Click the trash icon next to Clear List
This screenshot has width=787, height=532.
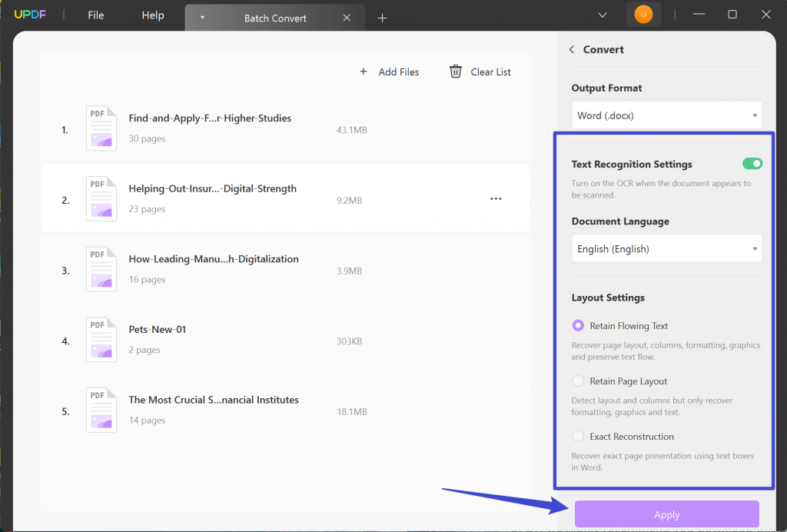coord(455,71)
